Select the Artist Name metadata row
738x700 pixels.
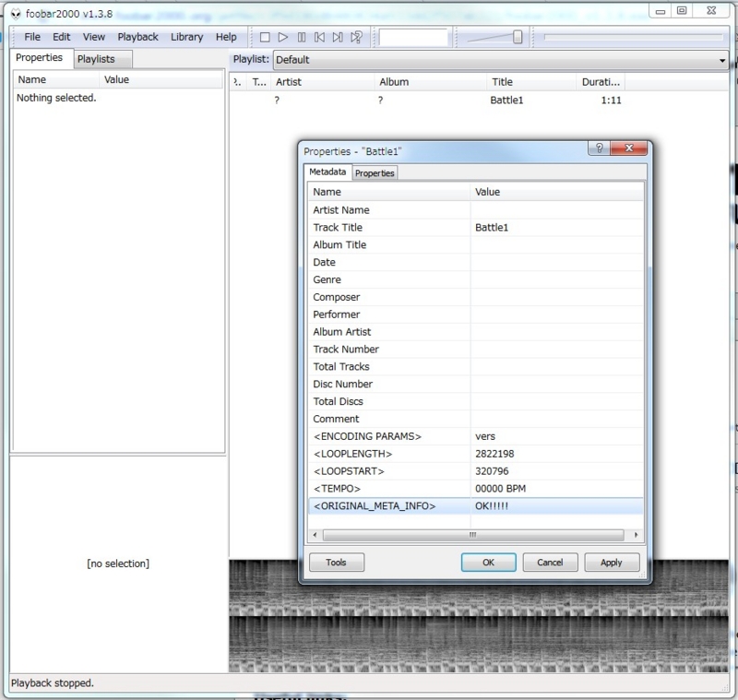pos(476,210)
